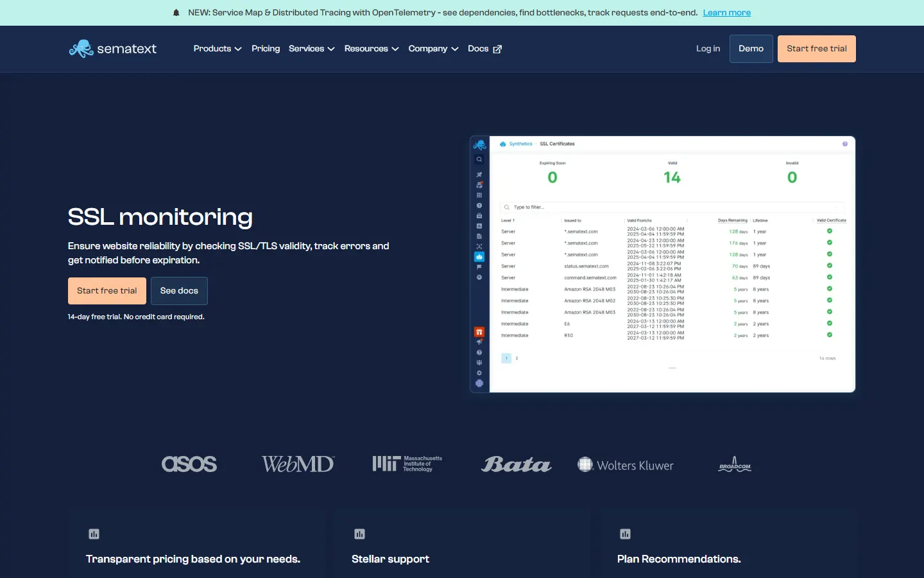The image size is (924, 578).
Task: Click the chart icon above Stellar support
Action: 359,534
